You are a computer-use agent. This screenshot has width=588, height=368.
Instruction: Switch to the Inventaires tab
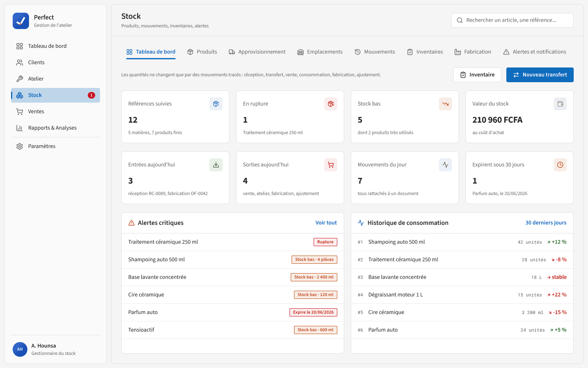click(x=425, y=52)
